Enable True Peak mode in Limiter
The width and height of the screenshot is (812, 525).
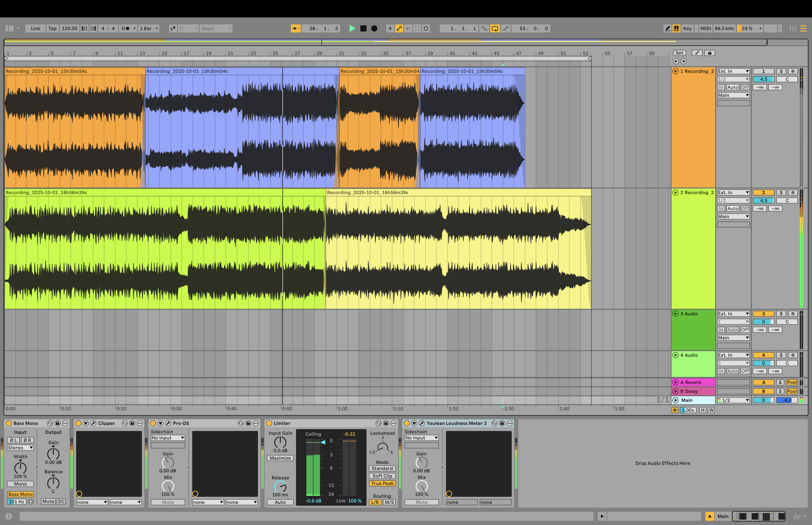pos(382,483)
